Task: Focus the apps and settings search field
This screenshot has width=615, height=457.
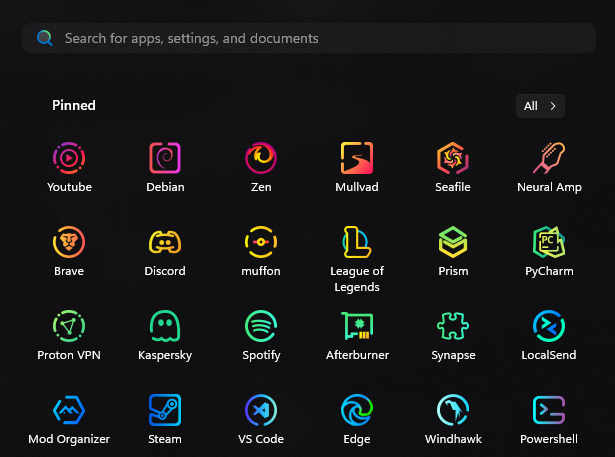Action: tap(309, 38)
